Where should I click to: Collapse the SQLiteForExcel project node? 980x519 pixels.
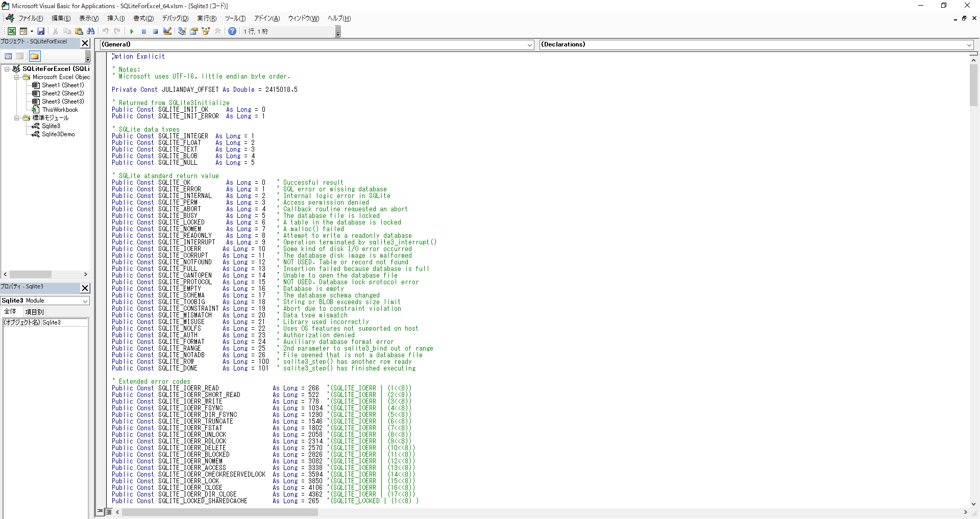pyautogui.click(x=7, y=69)
